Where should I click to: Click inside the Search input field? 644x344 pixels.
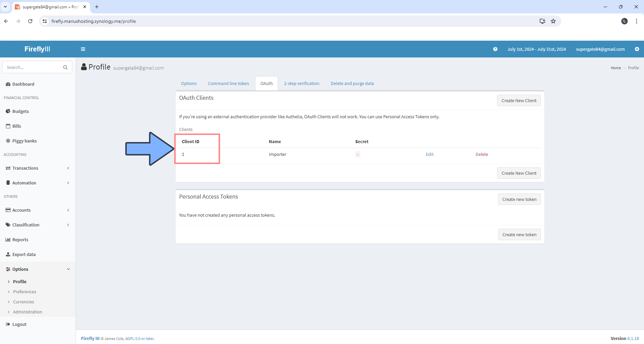click(33, 68)
